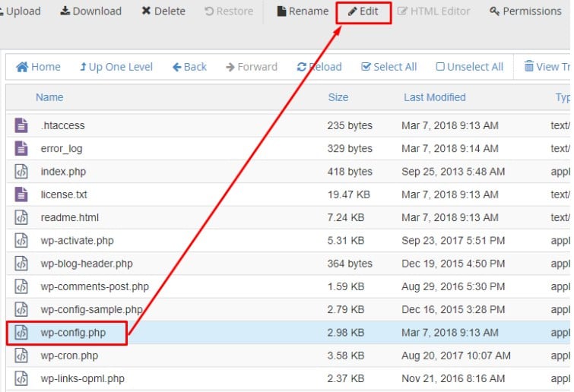Reload the file listing

click(x=319, y=67)
